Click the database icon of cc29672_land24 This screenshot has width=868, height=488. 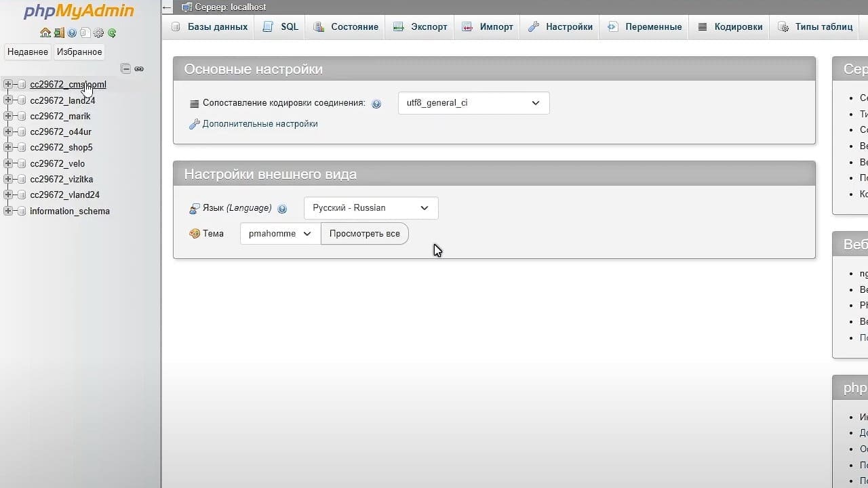22,100
